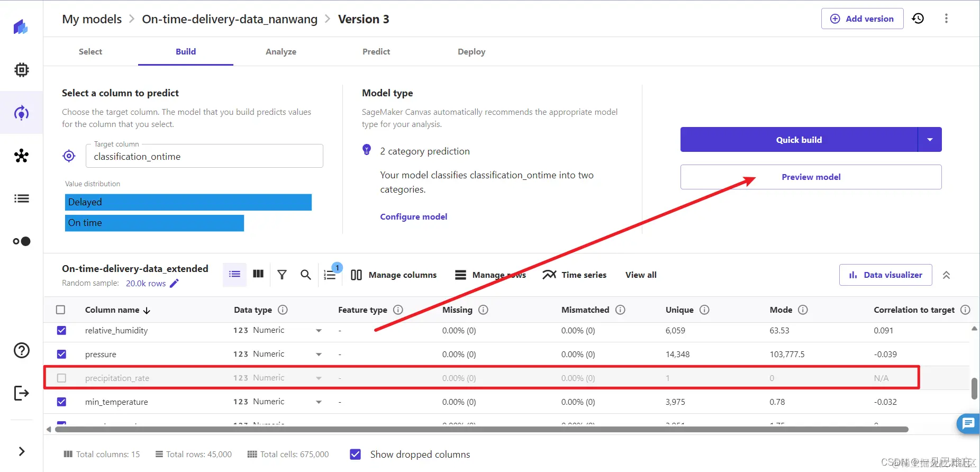
Task: Open the Build tab
Action: coord(186,51)
